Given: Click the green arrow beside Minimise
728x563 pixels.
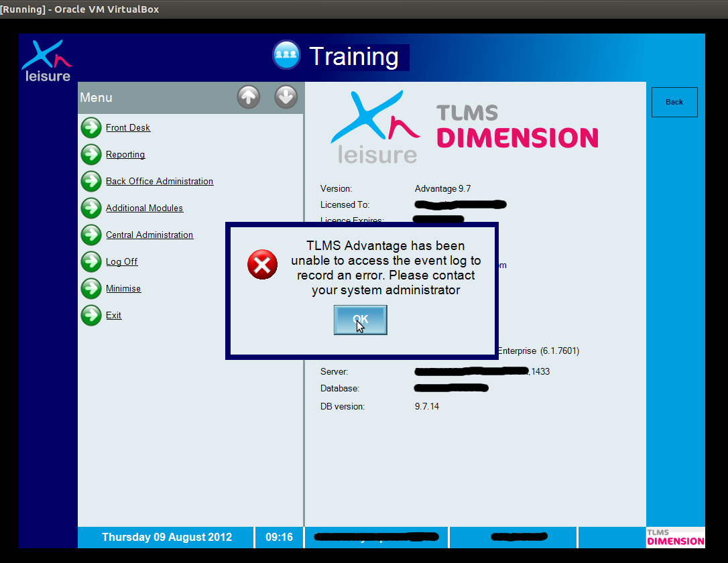Looking at the screenshot, I should (x=91, y=288).
